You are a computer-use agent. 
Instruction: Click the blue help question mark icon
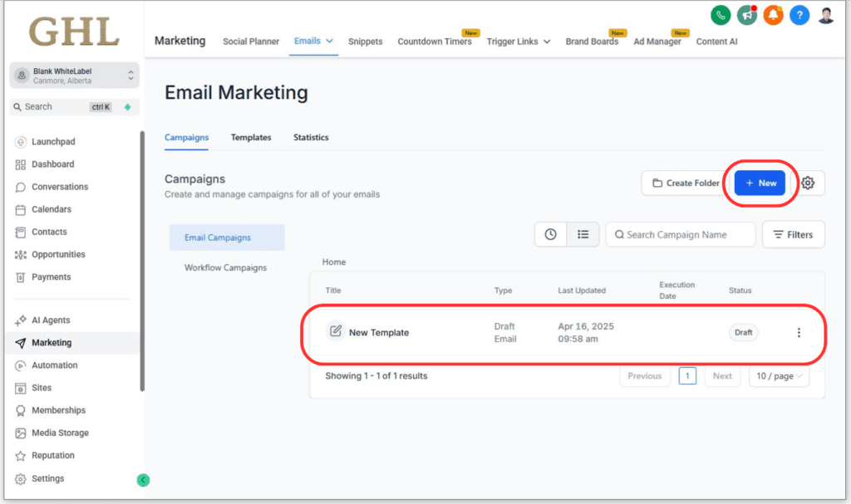[799, 15]
